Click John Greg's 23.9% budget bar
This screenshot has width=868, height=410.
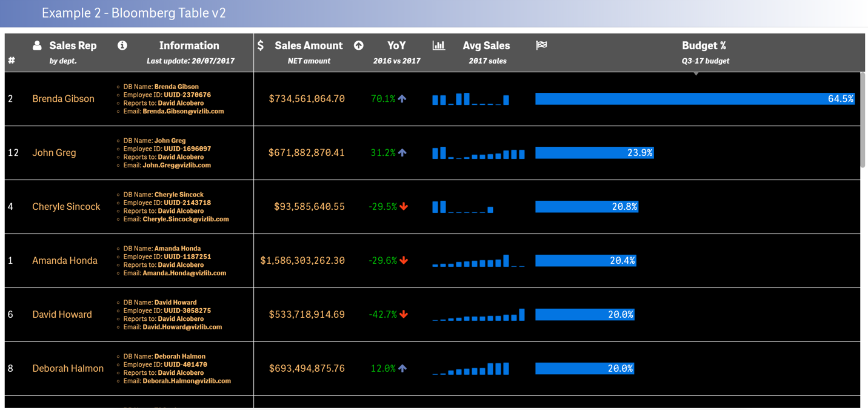(595, 153)
